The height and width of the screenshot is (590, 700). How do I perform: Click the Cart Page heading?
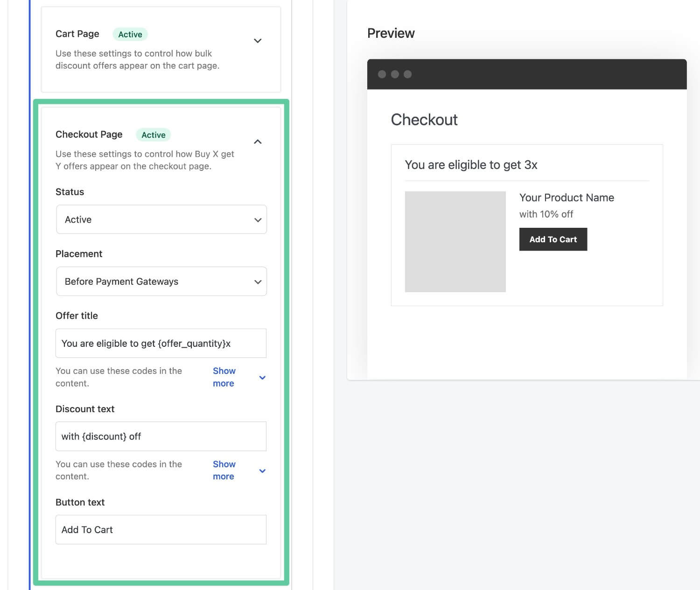click(x=77, y=34)
